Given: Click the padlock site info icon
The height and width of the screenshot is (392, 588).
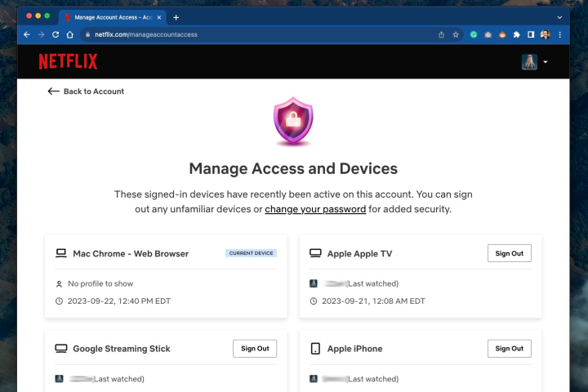Looking at the screenshot, I should pos(87,34).
